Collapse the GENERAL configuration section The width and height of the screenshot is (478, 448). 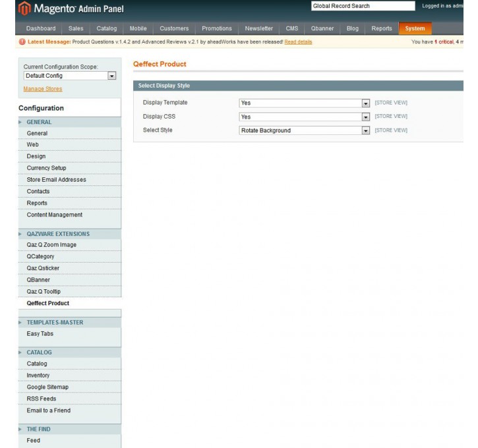[69, 122]
